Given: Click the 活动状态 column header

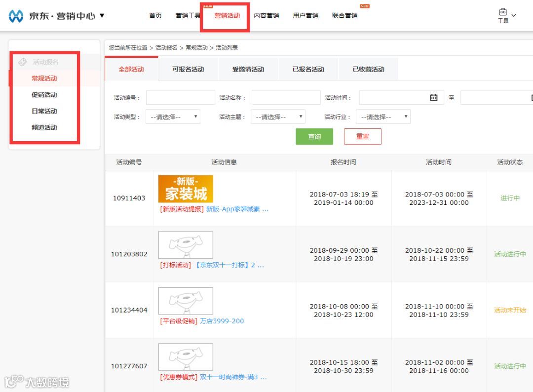Looking at the screenshot, I should [510, 162].
